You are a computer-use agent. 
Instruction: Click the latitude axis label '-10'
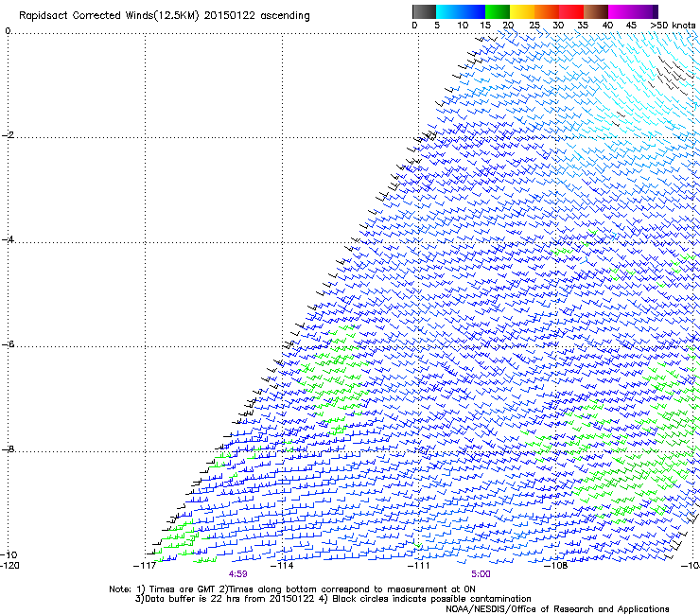[x=9, y=555]
